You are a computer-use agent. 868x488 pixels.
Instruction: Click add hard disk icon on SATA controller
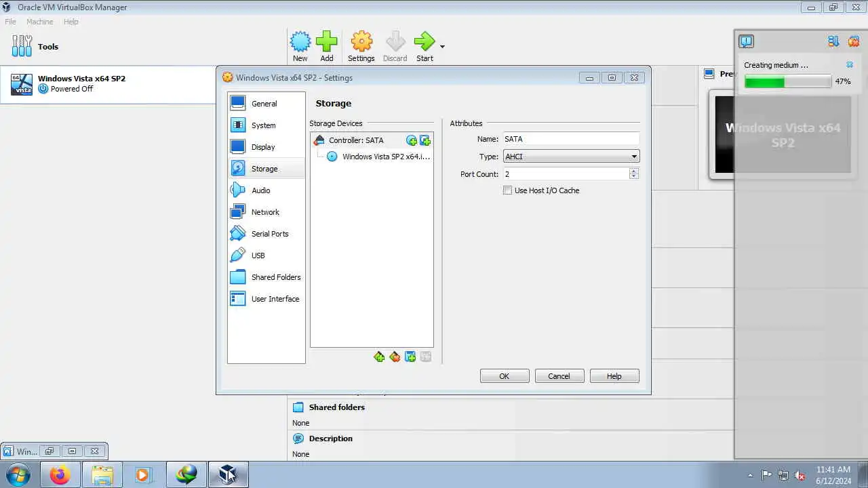pos(425,140)
